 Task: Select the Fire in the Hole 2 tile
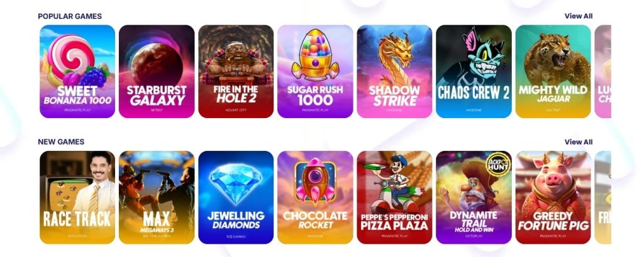pos(236,72)
